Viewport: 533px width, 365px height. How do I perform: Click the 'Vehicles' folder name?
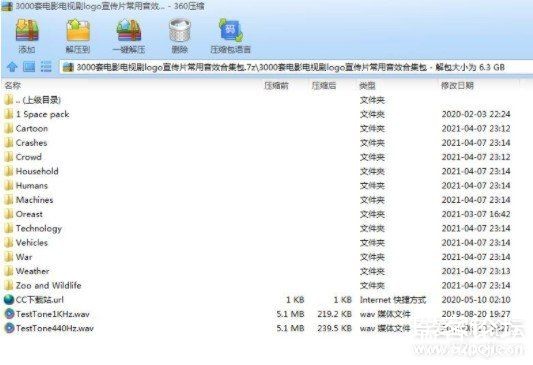coord(32,243)
